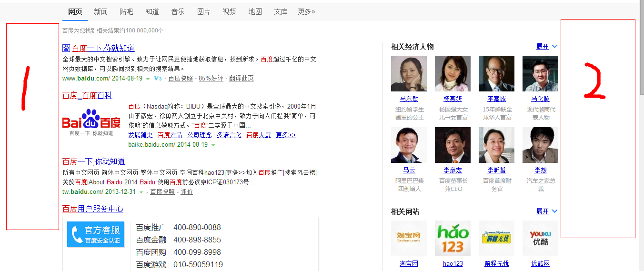The height and width of the screenshot is (271, 644).
Task: Open the hao123 text link
Action: point(453,263)
